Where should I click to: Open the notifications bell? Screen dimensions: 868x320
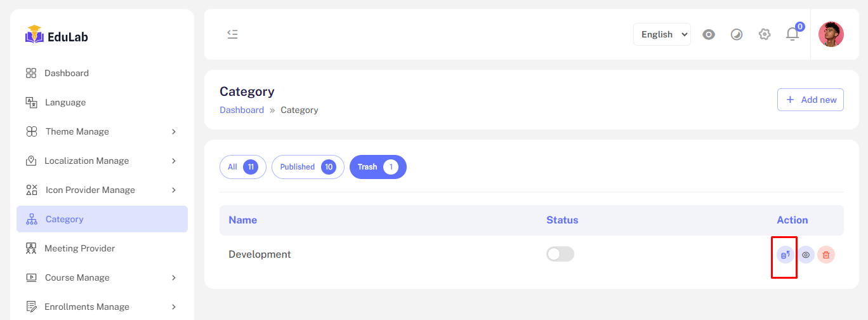792,34
